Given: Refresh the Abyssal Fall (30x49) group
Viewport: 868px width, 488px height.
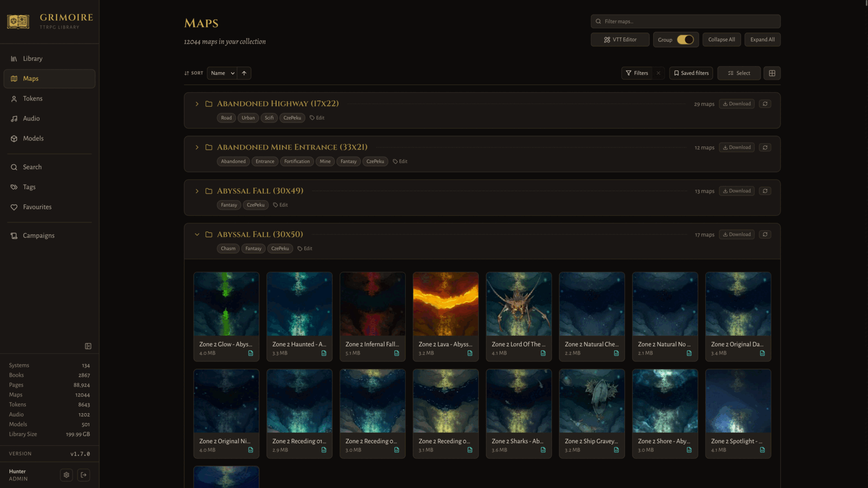Looking at the screenshot, I should [x=765, y=191].
